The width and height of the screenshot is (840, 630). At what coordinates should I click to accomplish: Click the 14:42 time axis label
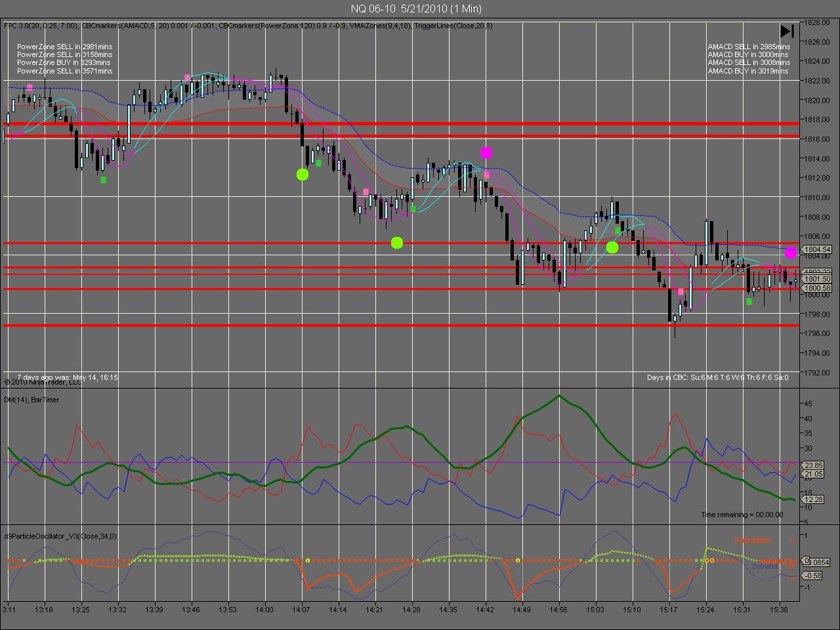point(486,610)
